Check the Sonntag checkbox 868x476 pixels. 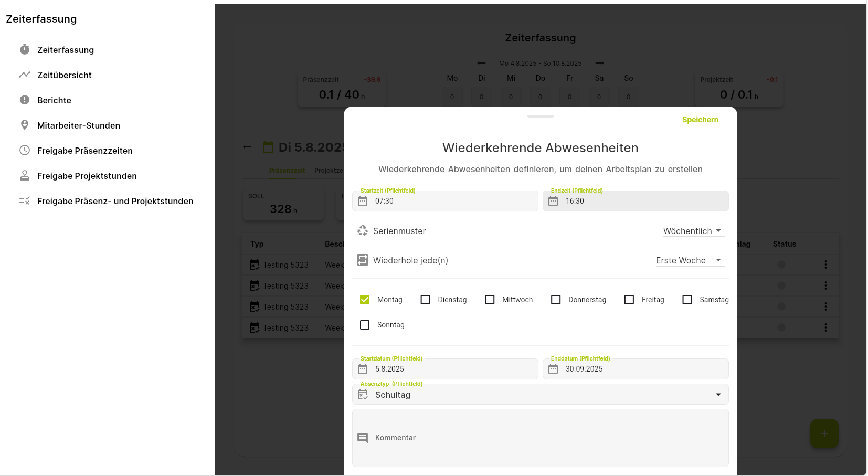(365, 325)
